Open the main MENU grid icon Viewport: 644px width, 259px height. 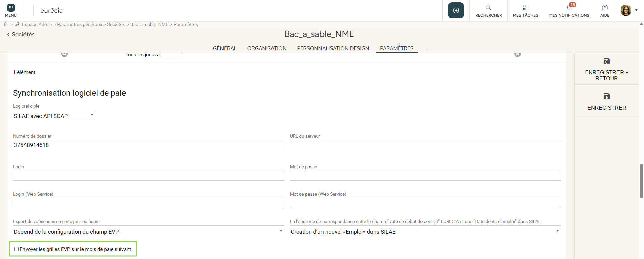[x=11, y=8]
